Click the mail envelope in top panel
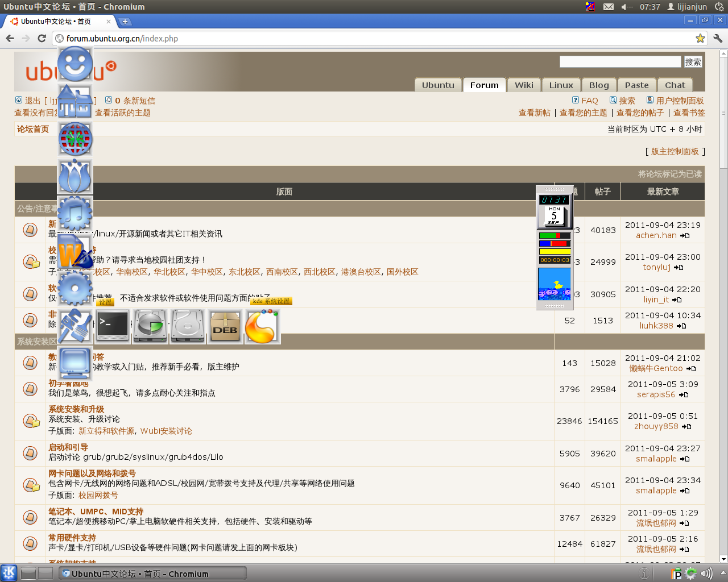The height and width of the screenshot is (582, 728). point(609,7)
